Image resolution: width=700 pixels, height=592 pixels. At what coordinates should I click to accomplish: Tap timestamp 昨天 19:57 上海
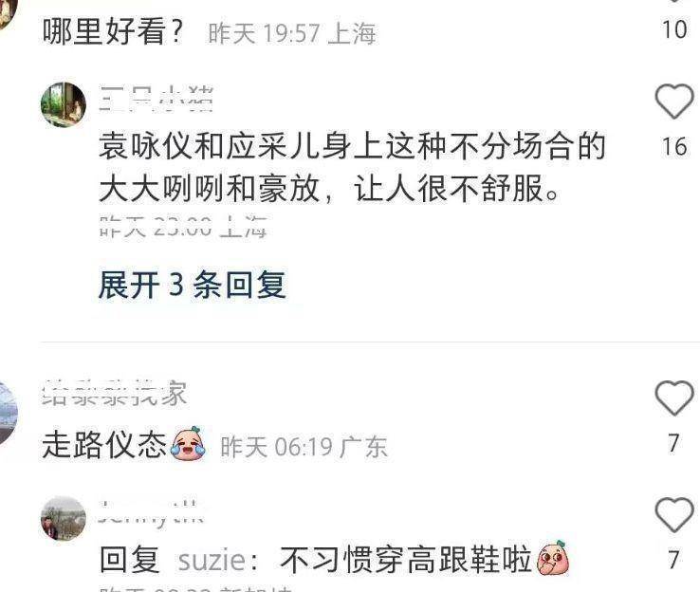[x=292, y=33]
